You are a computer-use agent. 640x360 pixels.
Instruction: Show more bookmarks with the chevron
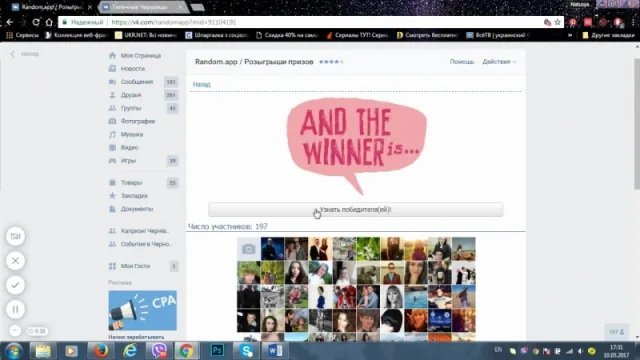pyautogui.click(x=570, y=36)
